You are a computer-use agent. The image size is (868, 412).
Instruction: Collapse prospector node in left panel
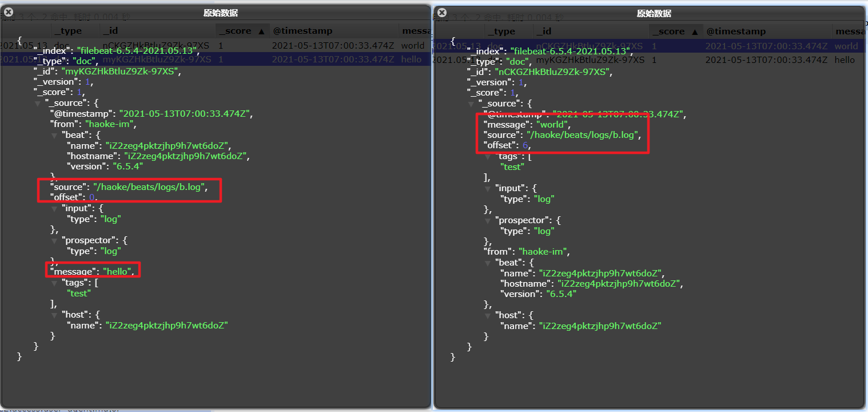(54, 241)
